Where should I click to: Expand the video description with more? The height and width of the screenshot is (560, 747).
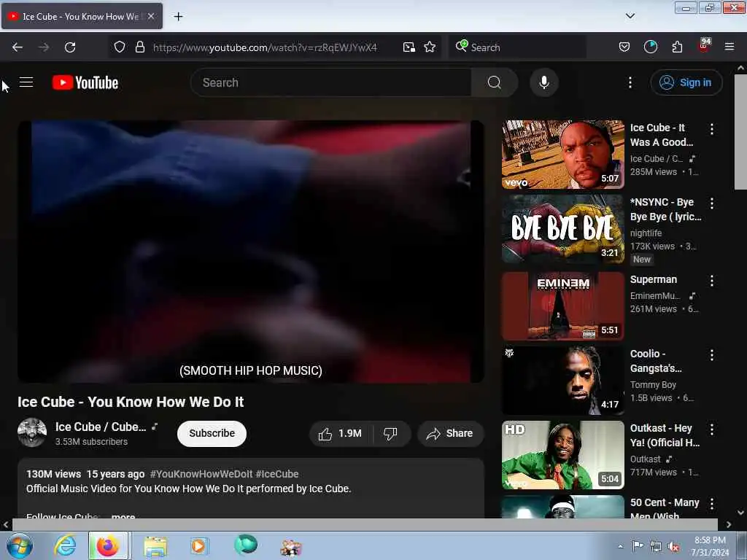coord(123,516)
